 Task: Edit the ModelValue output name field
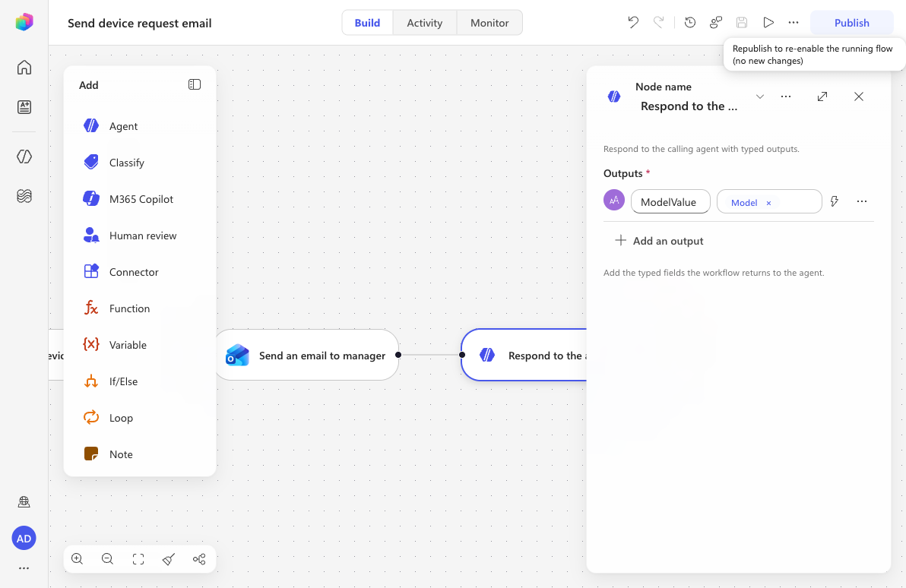[x=670, y=201]
